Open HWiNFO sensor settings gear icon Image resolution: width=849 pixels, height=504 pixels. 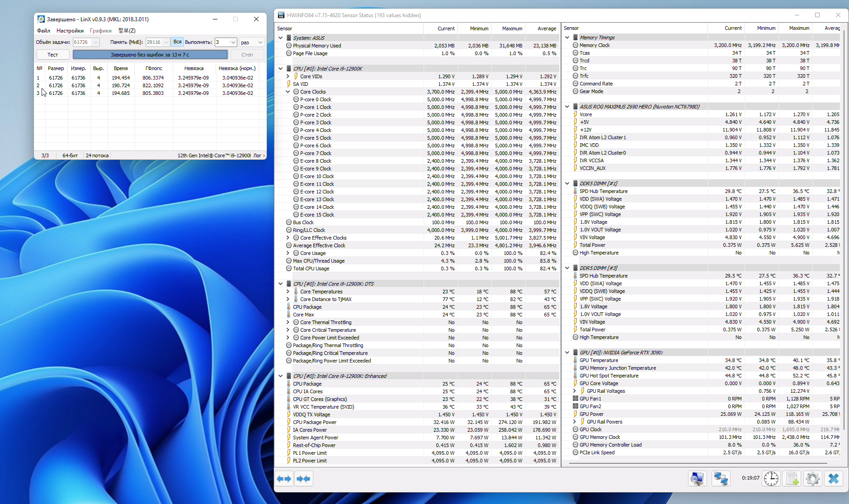click(x=812, y=478)
